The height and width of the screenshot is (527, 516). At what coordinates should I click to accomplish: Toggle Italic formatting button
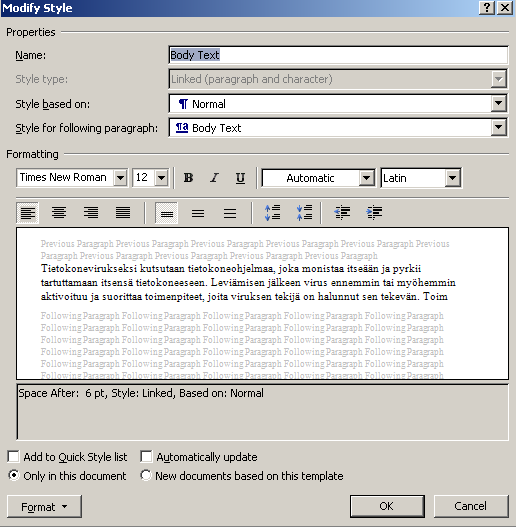[x=214, y=178]
